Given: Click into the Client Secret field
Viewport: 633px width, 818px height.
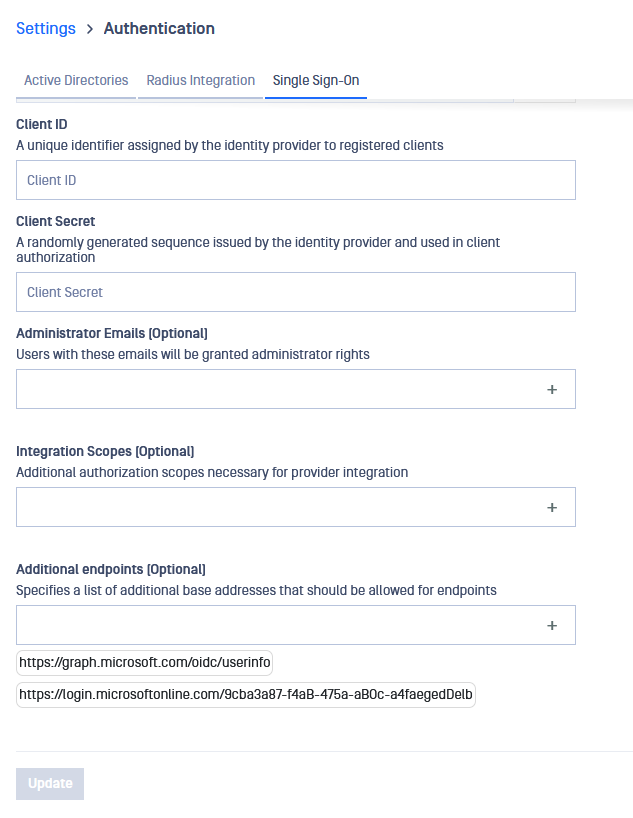Looking at the screenshot, I should coord(296,292).
